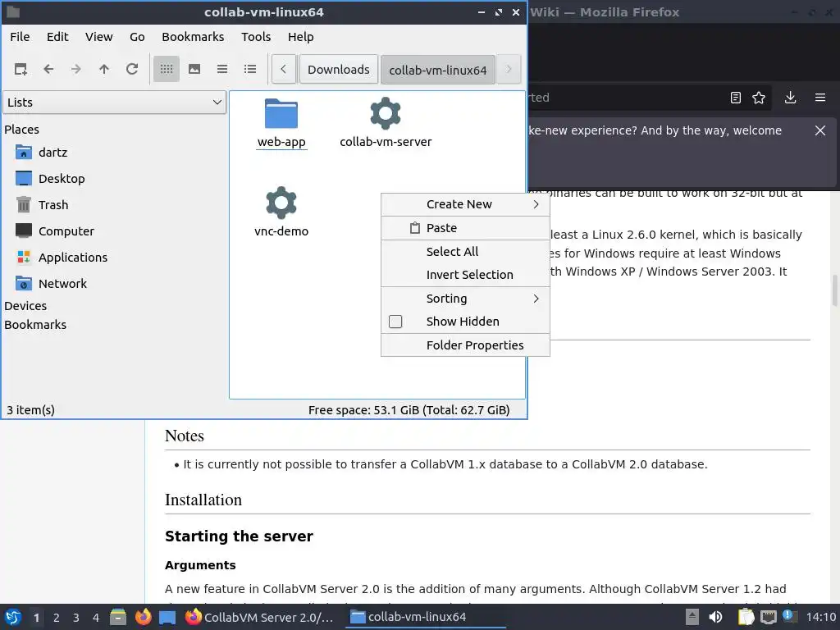
Task: Click the collab-vm-linux64 path button
Action: [438, 70]
